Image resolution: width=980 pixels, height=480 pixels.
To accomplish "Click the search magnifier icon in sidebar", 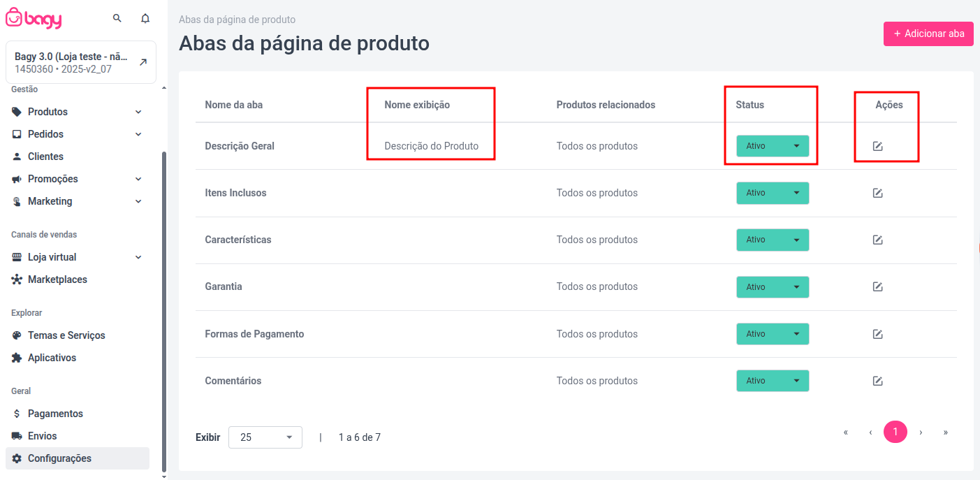I will tap(117, 18).
